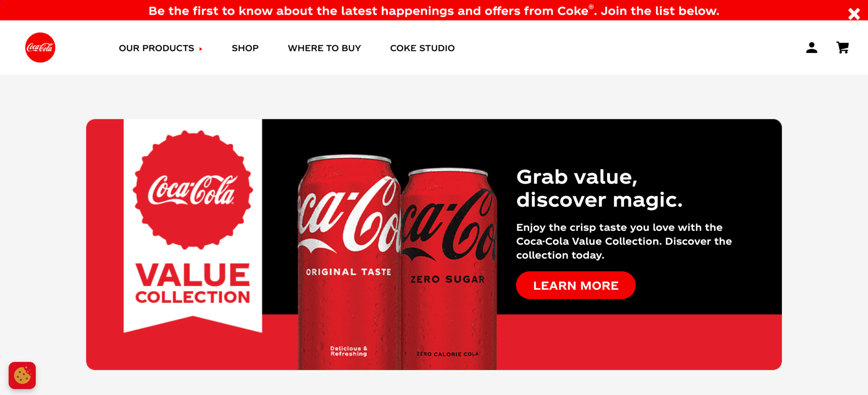
Task: Expand the red arrow beside Our Products
Action: [201, 49]
